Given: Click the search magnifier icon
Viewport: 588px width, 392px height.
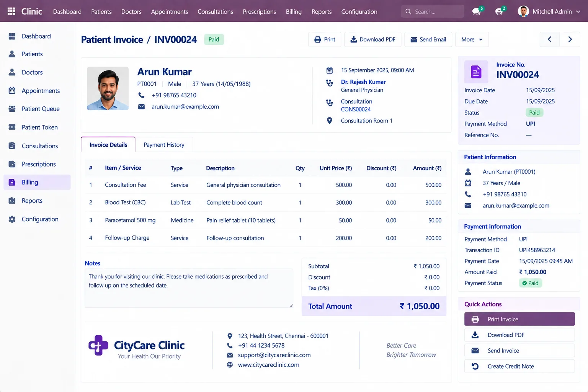Looking at the screenshot, I should click(408, 11).
